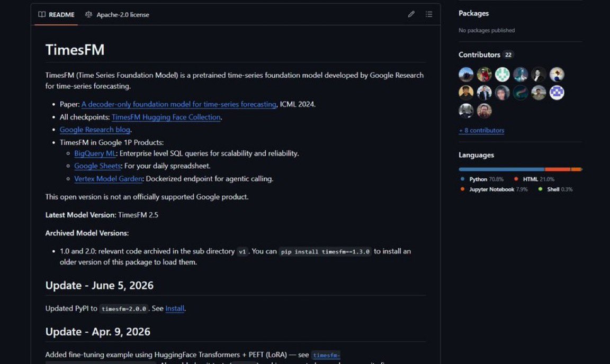Open the TimesFM Hugging Face Collection link
Screen dimensions: 610x364
click(166, 117)
